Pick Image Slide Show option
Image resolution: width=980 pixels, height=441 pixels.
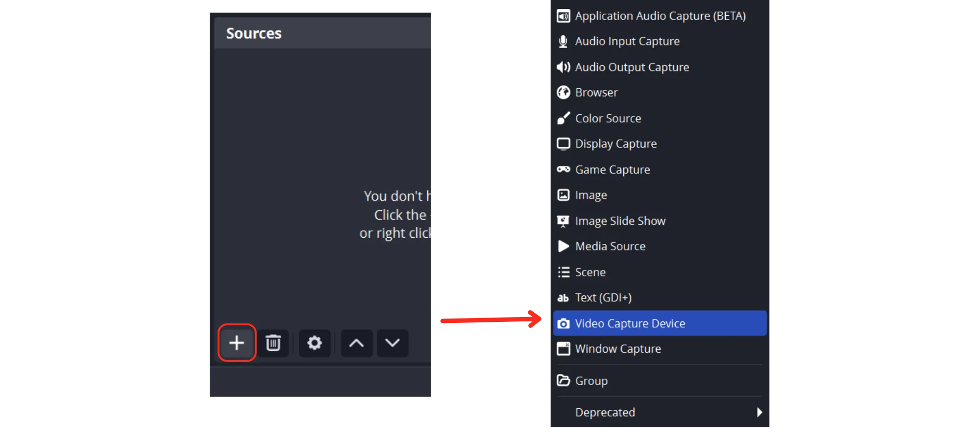(660, 221)
